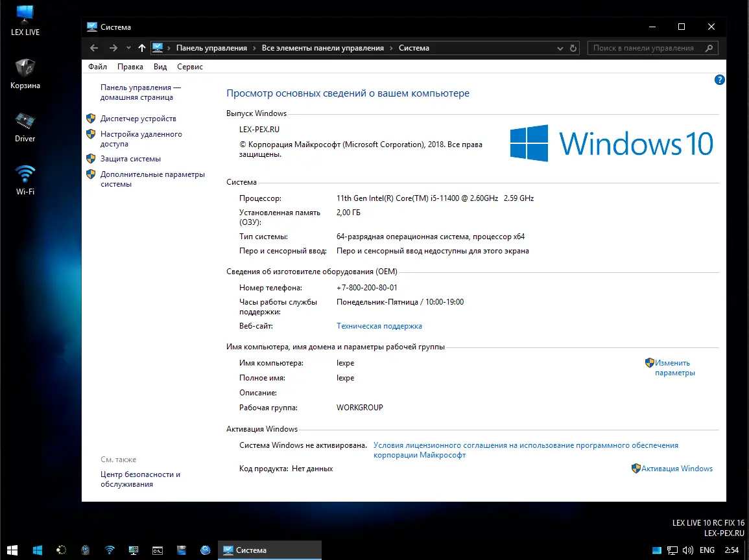The height and width of the screenshot is (560, 749).
Task: Expand chevron after Все элементы панели управления
Action: coord(391,48)
